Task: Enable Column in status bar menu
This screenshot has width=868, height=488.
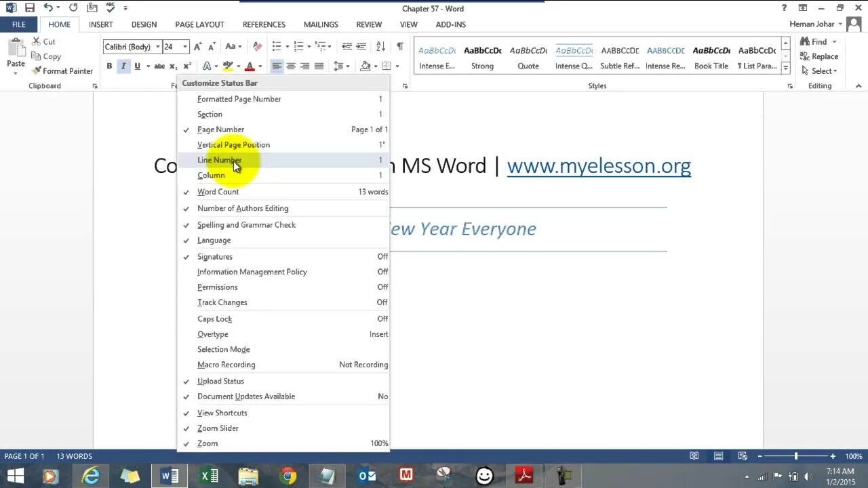Action: coord(283,176)
